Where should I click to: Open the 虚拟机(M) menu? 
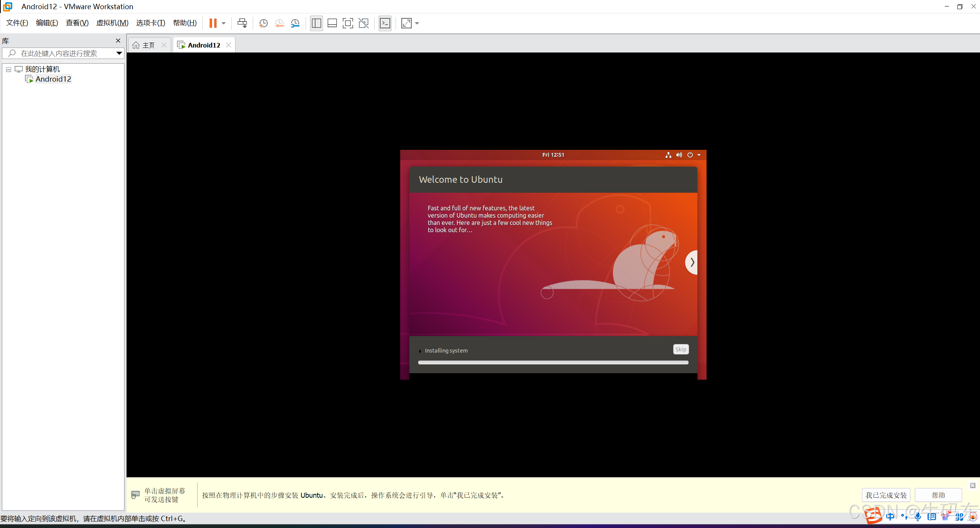[x=112, y=23]
